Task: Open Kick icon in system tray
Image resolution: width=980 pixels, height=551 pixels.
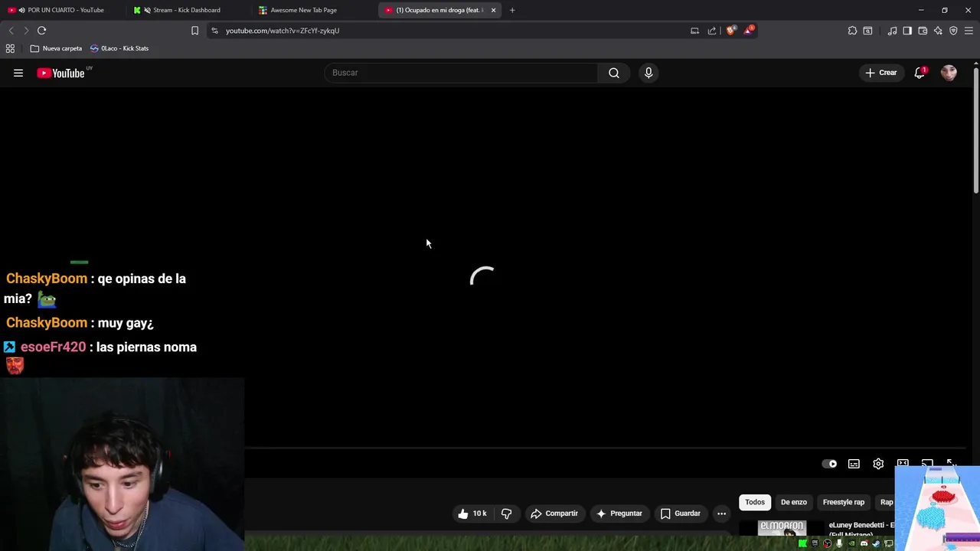Action: coord(802,543)
